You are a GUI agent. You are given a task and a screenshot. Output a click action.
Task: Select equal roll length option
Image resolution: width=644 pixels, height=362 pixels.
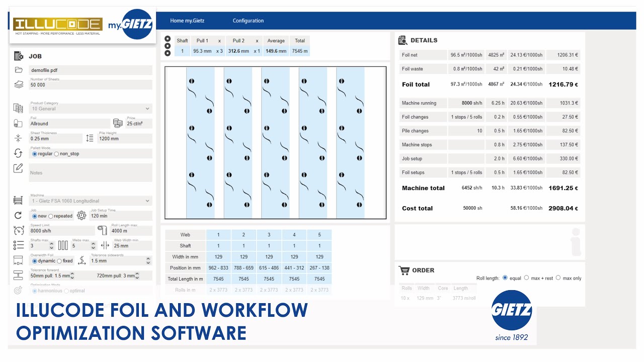505,278
